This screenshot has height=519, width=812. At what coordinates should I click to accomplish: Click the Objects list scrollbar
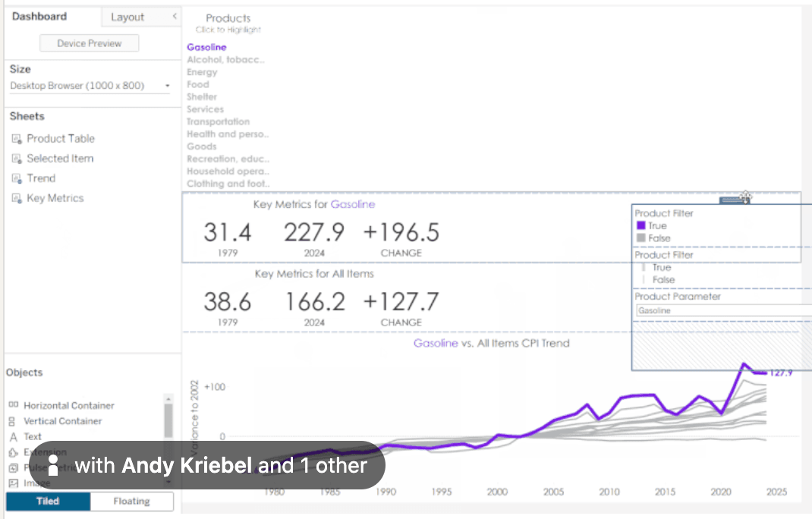pos(168,421)
